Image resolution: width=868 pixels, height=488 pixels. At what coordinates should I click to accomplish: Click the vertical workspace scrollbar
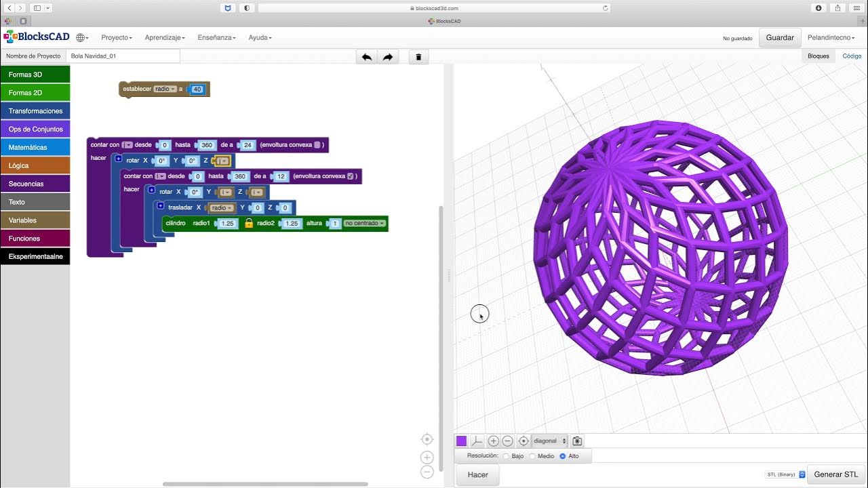tap(441, 340)
